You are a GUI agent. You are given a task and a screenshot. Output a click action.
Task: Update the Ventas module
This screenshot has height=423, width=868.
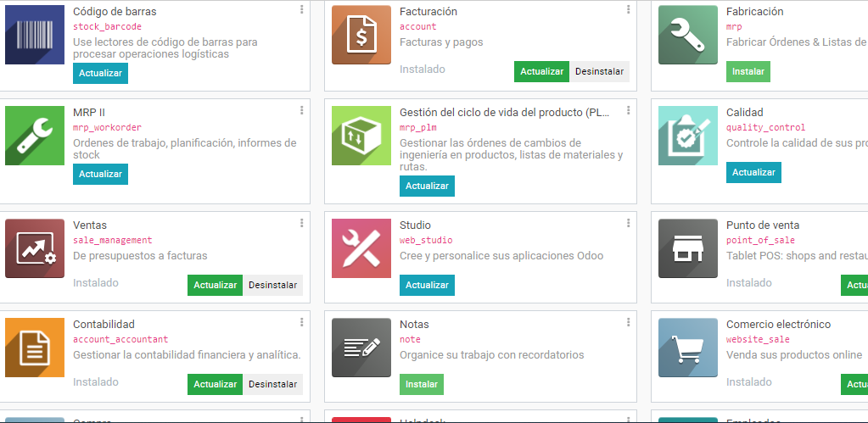[215, 285]
